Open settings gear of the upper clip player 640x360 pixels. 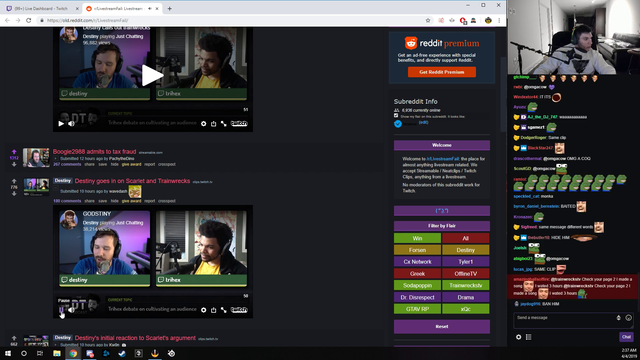pos(203,124)
